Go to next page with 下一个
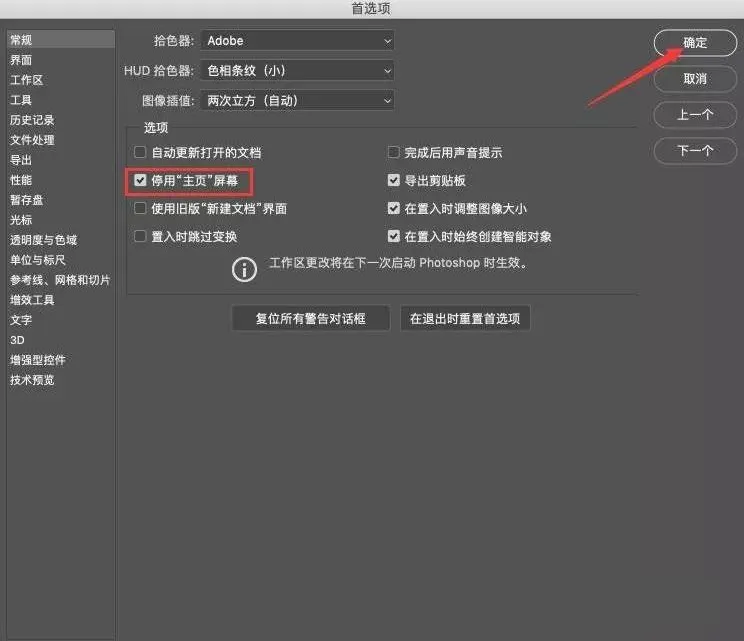 pyautogui.click(x=695, y=151)
